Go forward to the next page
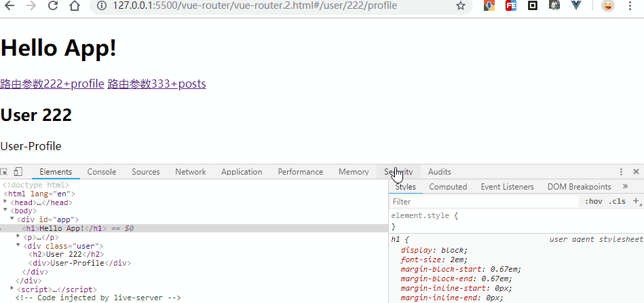Viewport: 644px width, 303px height. 31,5
